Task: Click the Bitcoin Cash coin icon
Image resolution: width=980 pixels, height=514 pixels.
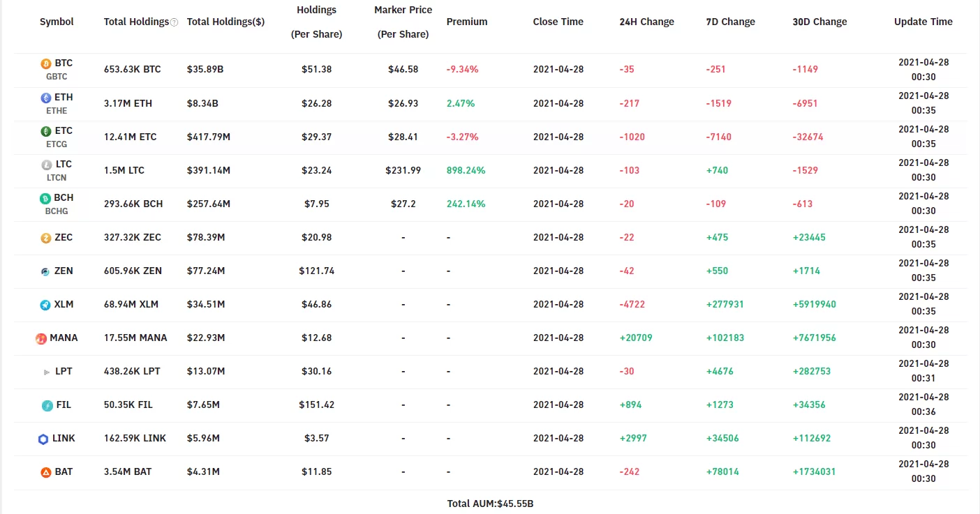Action: point(46,198)
